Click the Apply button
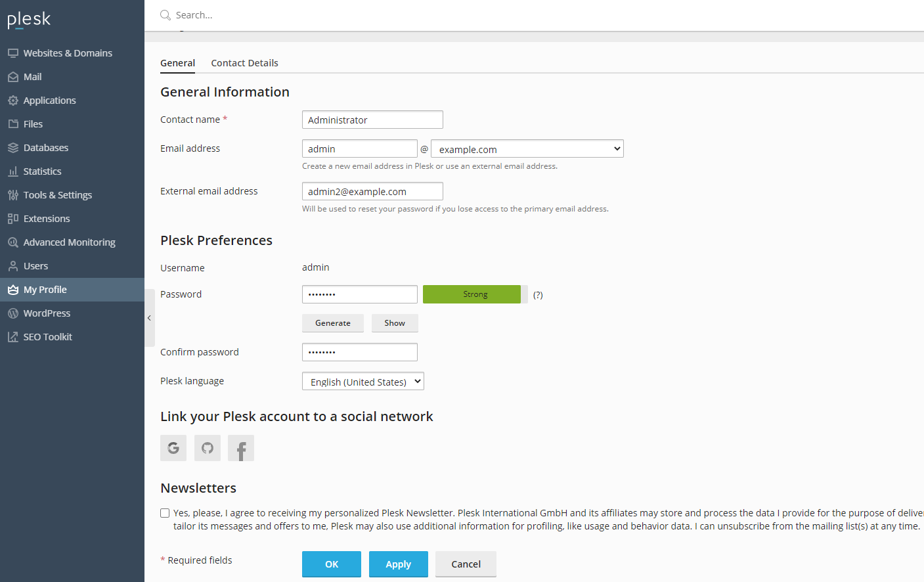This screenshot has height=582, width=924. tap(398, 564)
